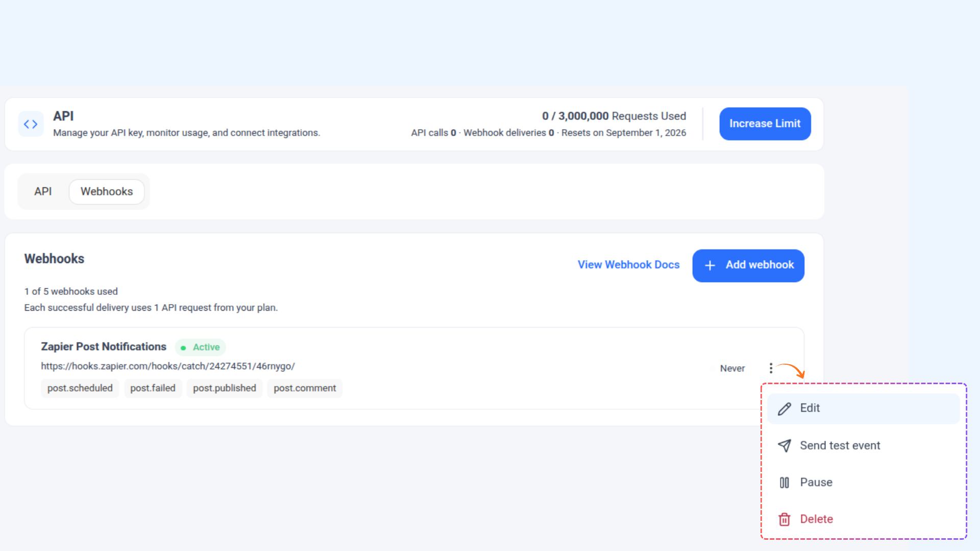Image resolution: width=980 pixels, height=551 pixels.
Task: Click the post.scheduled event tag
Action: click(80, 388)
